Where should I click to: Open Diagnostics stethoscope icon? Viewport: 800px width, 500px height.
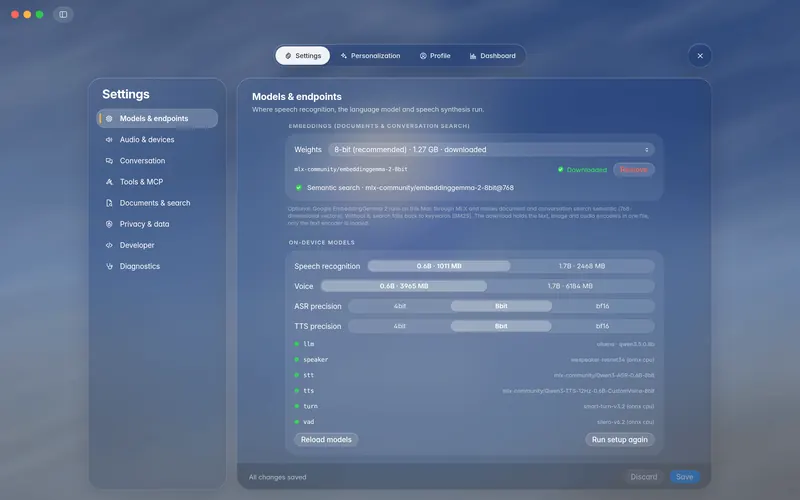coord(109,266)
